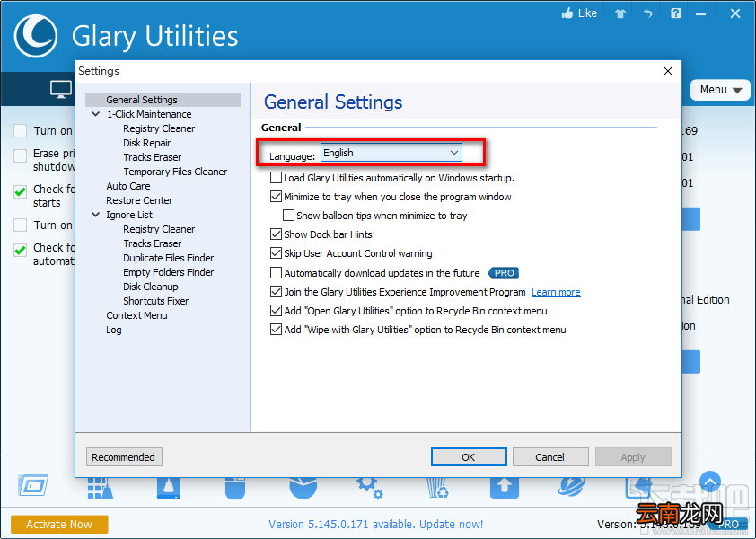Select Ignore List in settings tree
The width and height of the screenshot is (756, 539).
pyautogui.click(x=129, y=215)
